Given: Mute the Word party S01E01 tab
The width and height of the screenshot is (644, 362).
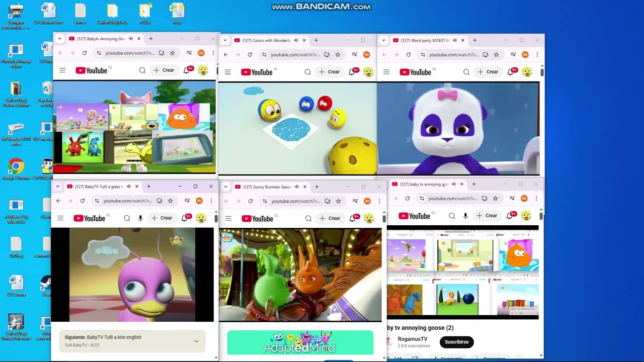Looking at the screenshot, I should pyautogui.click(x=454, y=40).
